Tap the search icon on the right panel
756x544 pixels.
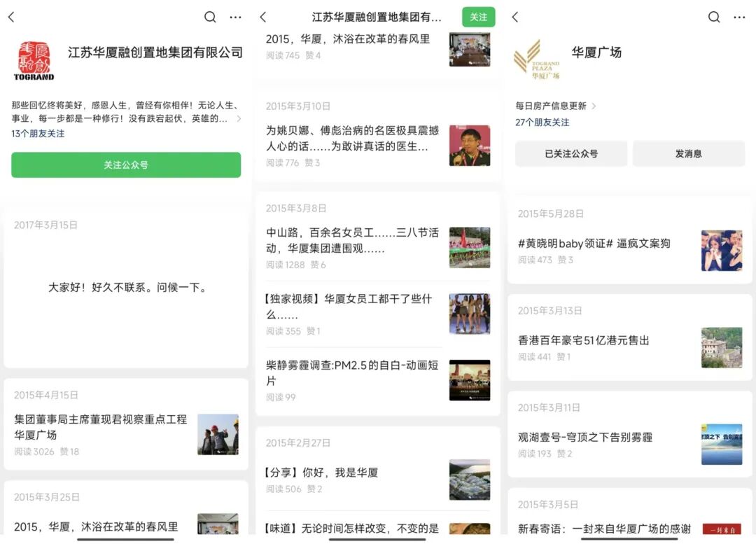[713, 17]
